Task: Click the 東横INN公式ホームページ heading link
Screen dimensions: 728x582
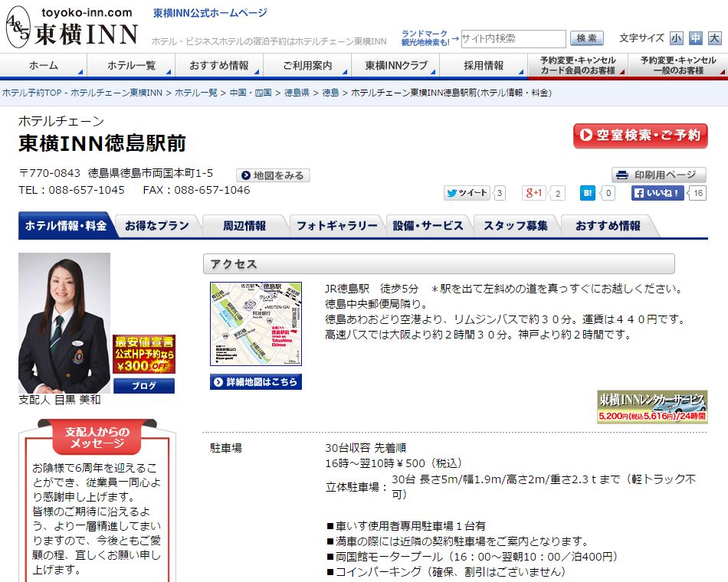Action: point(210,13)
